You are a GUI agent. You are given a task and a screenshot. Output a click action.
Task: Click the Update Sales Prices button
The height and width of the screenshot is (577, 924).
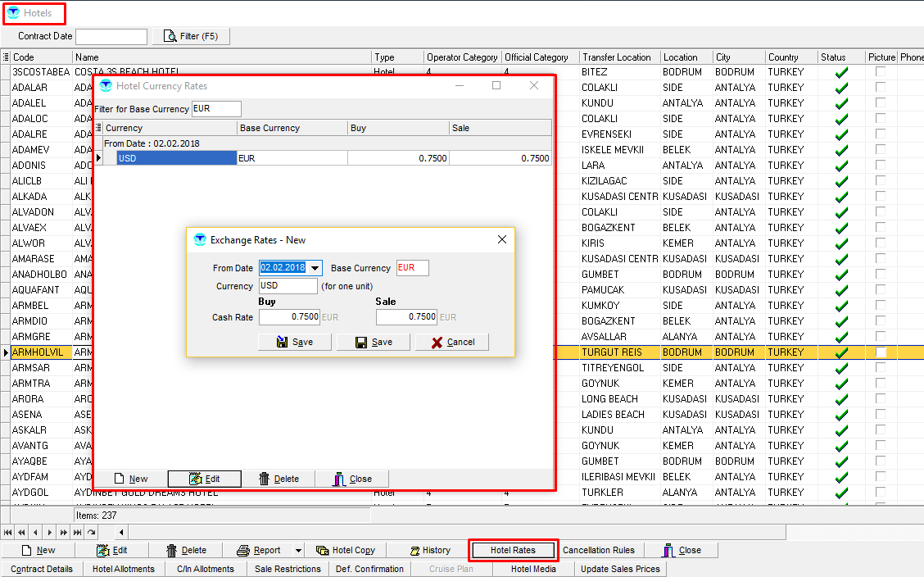620,569
